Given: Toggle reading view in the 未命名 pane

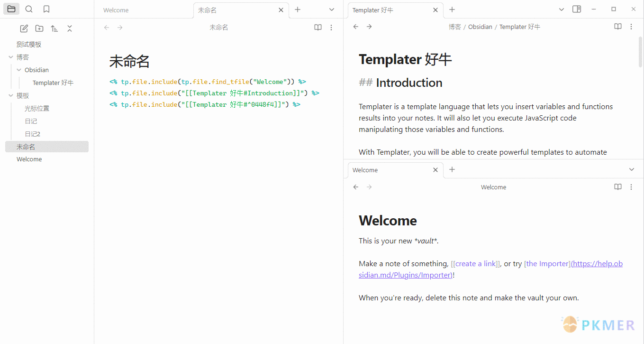Looking at the screenshot, I should coord(318,28).
